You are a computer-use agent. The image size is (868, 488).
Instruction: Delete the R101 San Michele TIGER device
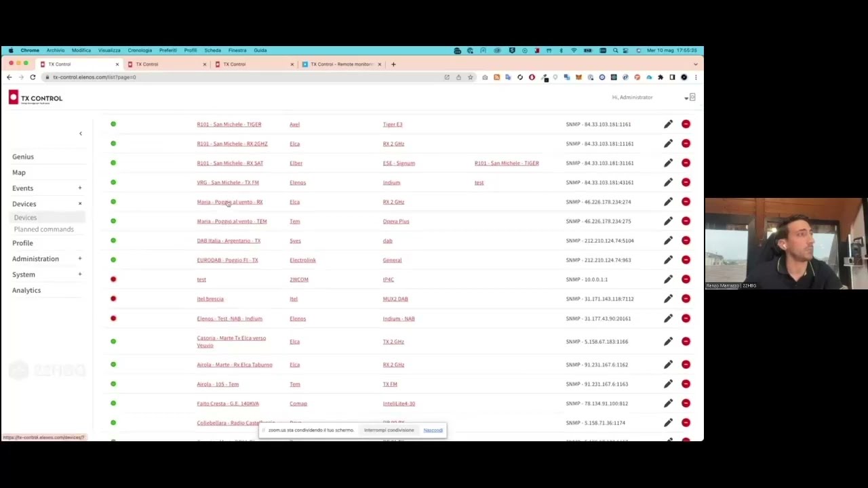(x=686, y=124)
